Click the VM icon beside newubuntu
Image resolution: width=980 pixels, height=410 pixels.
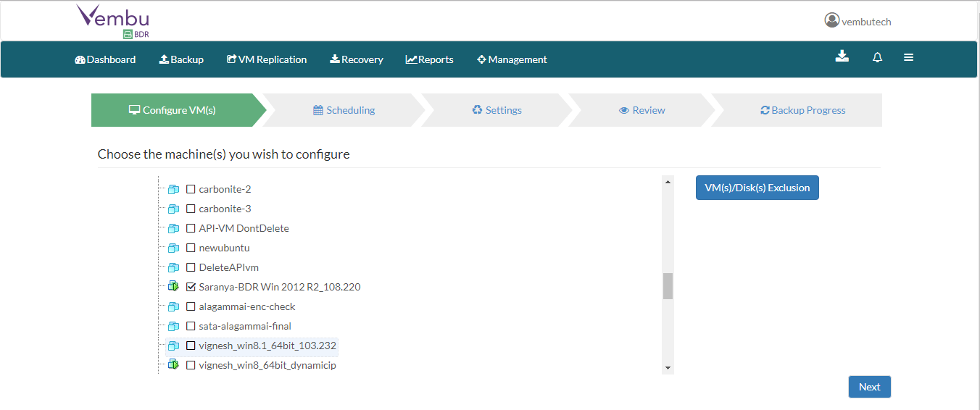173,248
